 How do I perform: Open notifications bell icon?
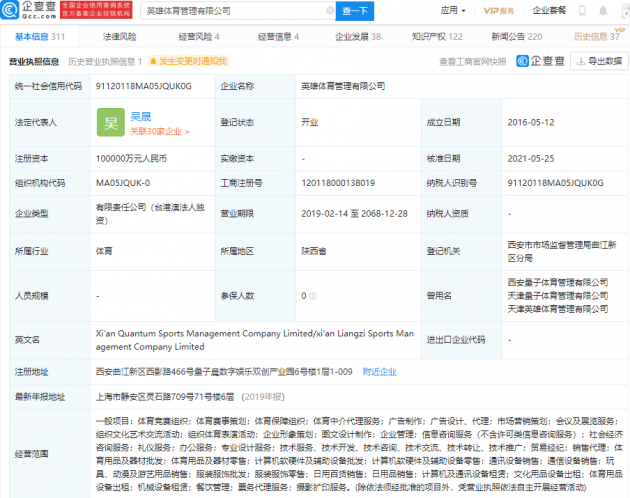(603, 11)
